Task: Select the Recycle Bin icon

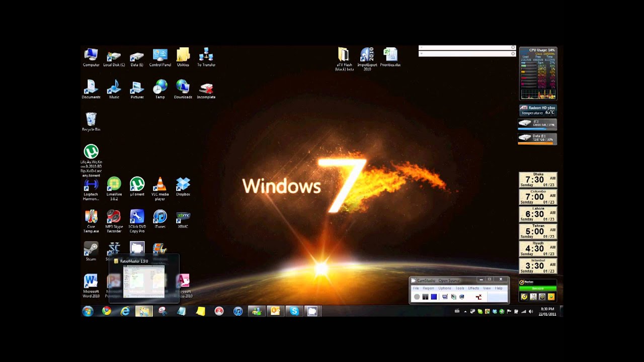Action: coord(91,122)
